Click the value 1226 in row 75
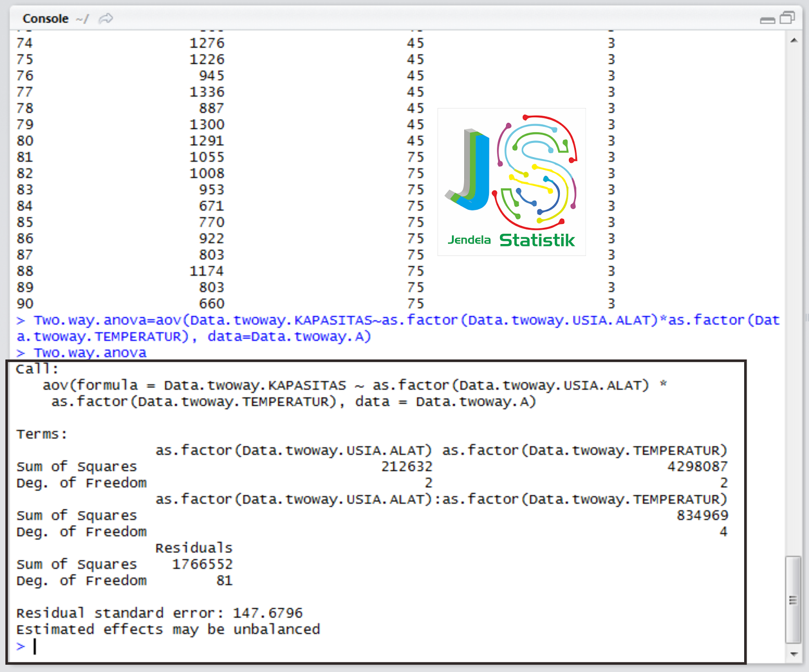The width and height of the screenshot is (809, 672). [x=207, y=60]
